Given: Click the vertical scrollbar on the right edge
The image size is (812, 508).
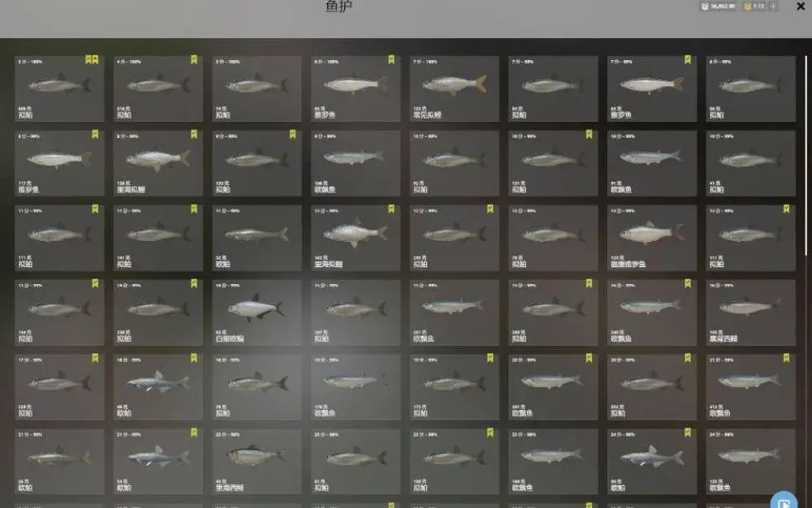Looking at the screenshot, I should click(806, 155).
